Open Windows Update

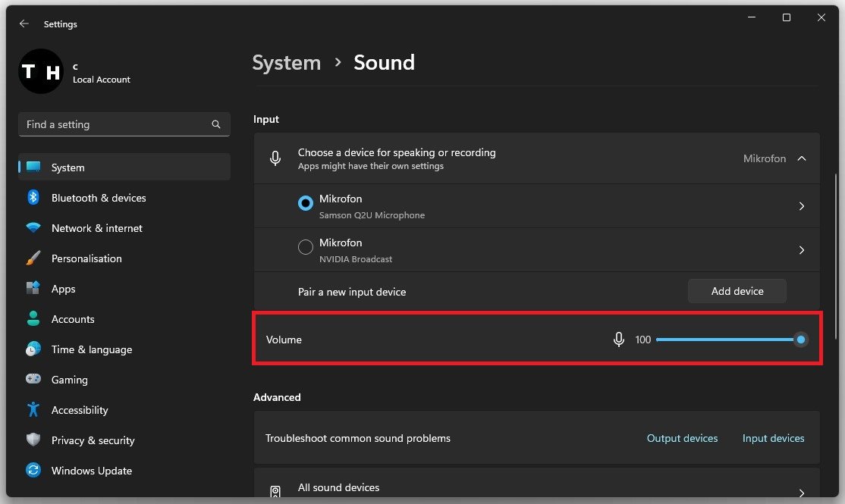[91, 471]
